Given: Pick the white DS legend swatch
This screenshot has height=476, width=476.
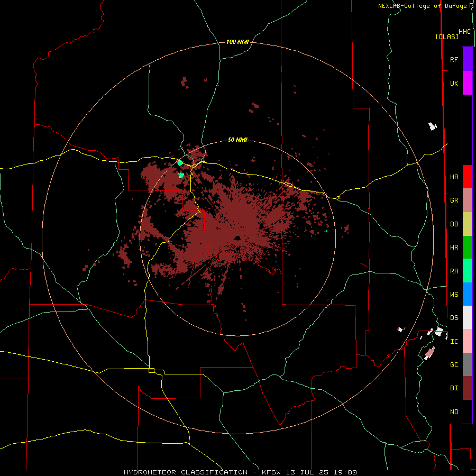Looking at the screenshot, I should coord(467,317).
